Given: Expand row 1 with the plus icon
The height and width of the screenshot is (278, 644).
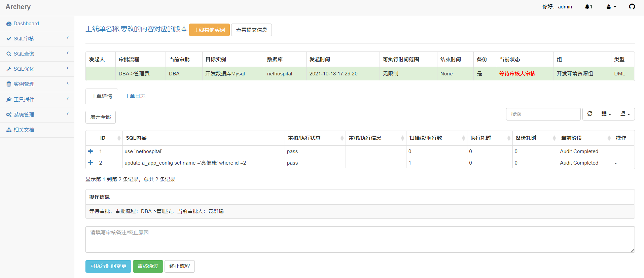Looking at the screenshot, I should point(91,151).
